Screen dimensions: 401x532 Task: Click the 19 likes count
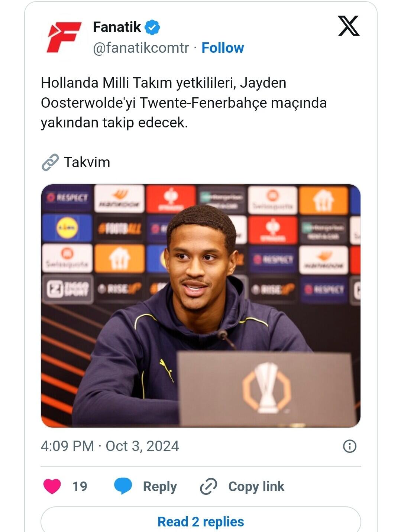(80, 486)
